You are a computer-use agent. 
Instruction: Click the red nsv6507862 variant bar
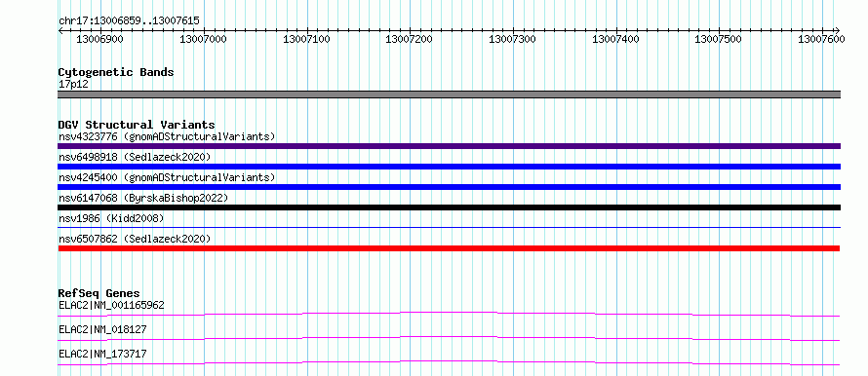coord(449,248)
